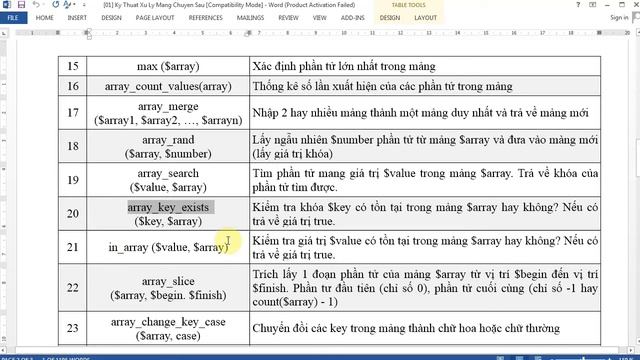Click the Redo/Repeat circular arrow icon
The width and height of the screenshot is (640, 360).
[x=56, y=5]
